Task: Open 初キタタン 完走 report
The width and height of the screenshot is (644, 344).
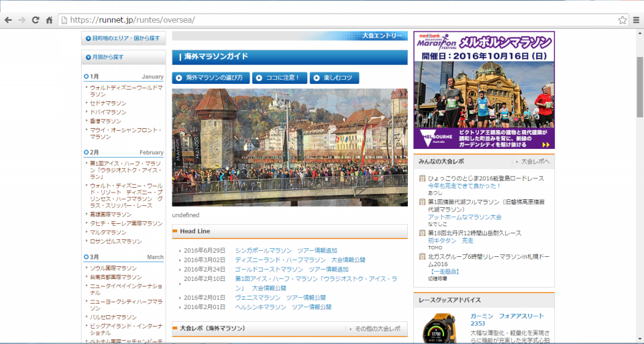Action: coord(451,241)
